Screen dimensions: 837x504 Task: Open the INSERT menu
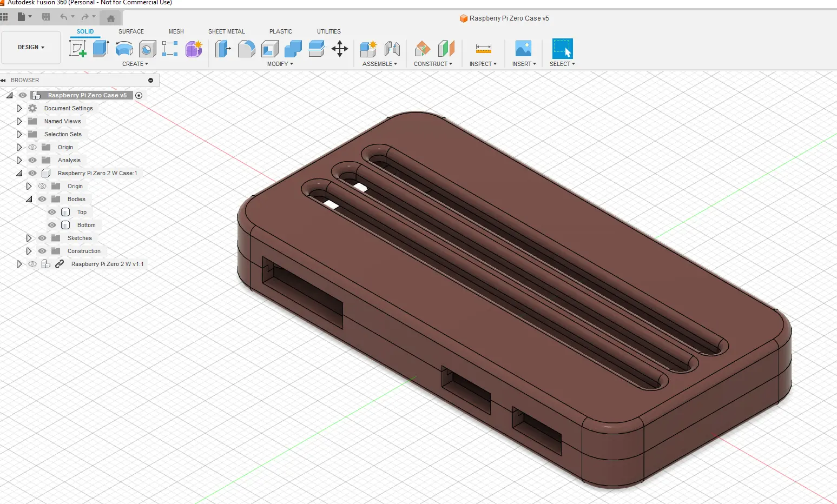coord(524,64)
